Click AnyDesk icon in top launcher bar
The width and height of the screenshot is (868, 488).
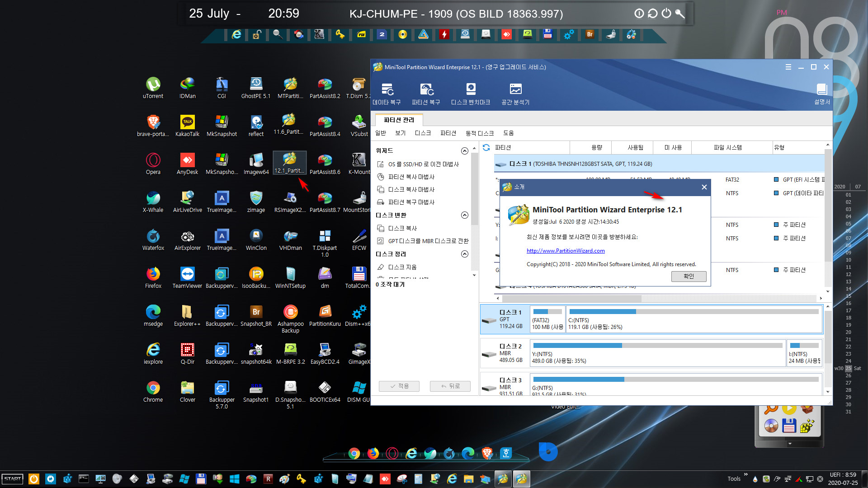[506, 34]
